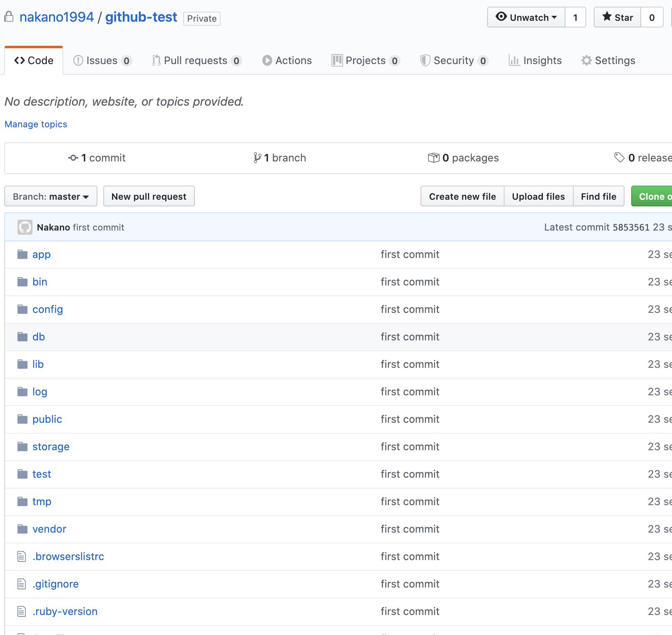
Task: Open the vendor directory name link
Action: coord(49,529)
